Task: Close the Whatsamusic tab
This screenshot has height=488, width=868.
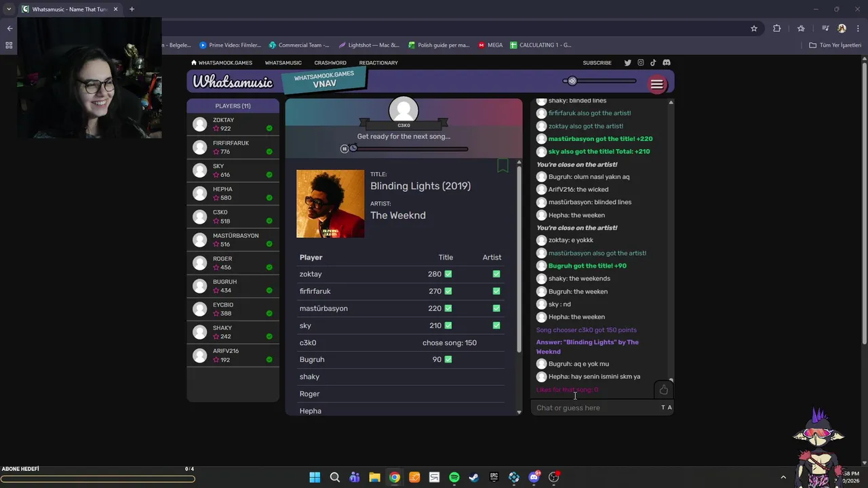Action: (115, 9)
